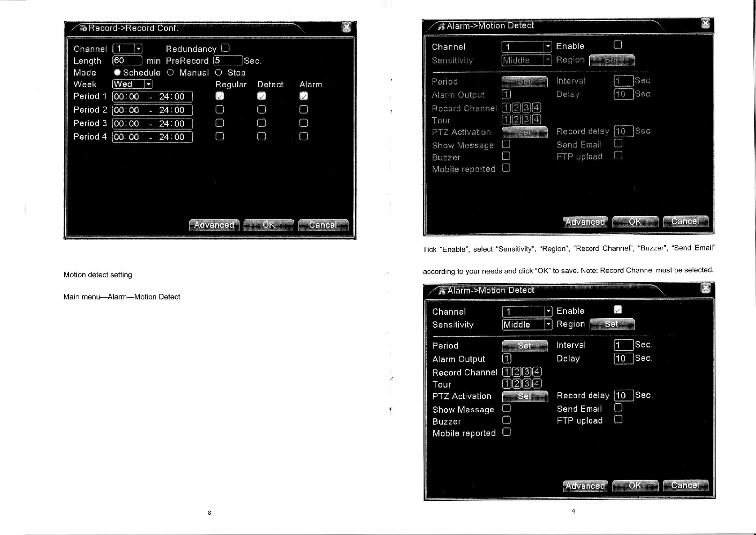This screenshot has height=535, width=756.
Task: Click Advanced in the Record Conf dialog
Action: [x=214, y=225]
